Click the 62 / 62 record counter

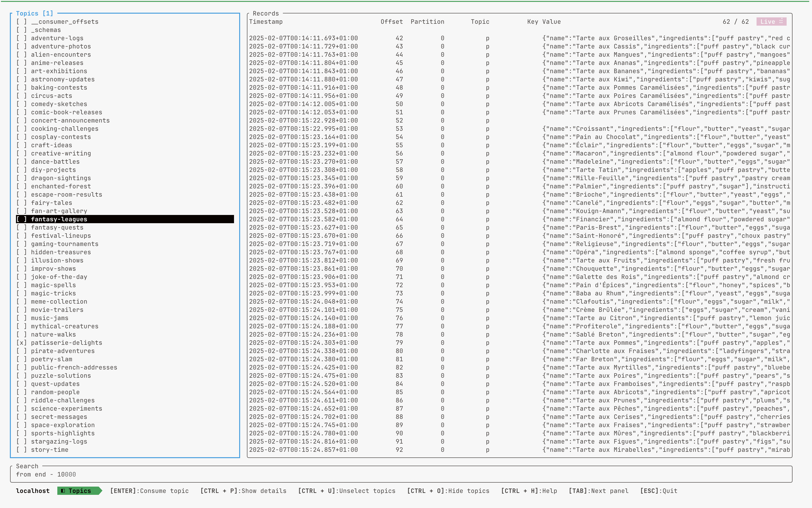735,22
